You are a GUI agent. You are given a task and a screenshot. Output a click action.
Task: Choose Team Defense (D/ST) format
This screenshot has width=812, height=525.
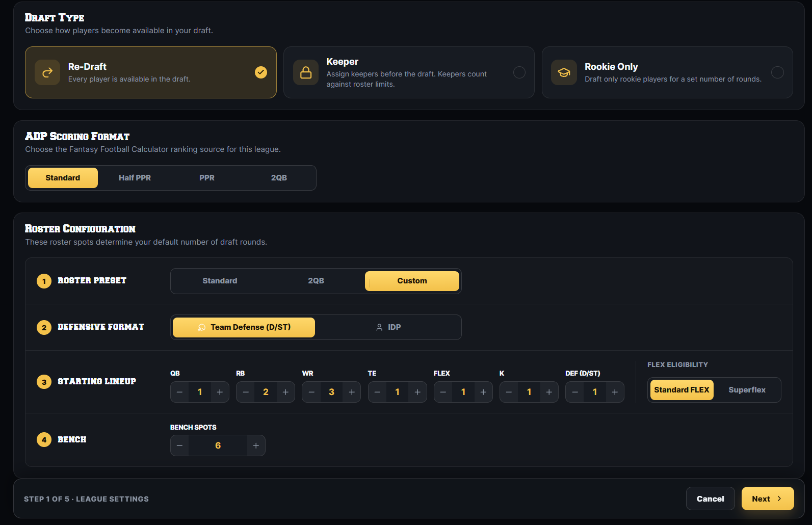[244, 327]
